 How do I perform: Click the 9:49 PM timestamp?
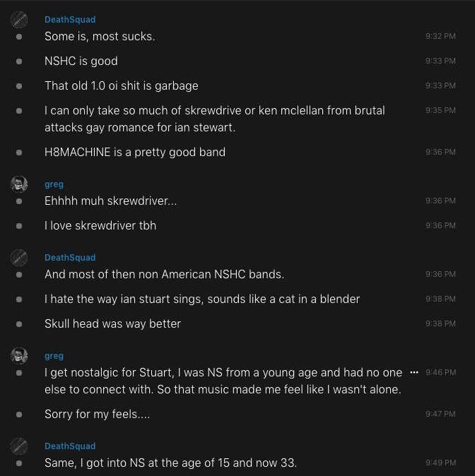click(440, 463)
